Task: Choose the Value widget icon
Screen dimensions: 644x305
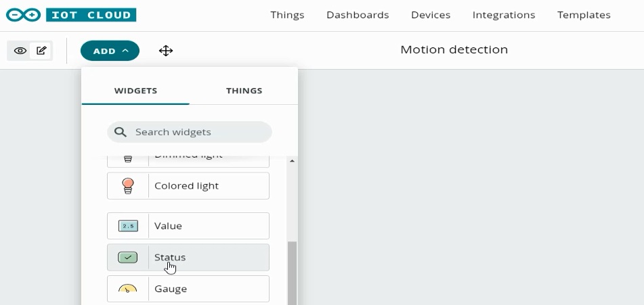Action: click(x=128, y=226)
